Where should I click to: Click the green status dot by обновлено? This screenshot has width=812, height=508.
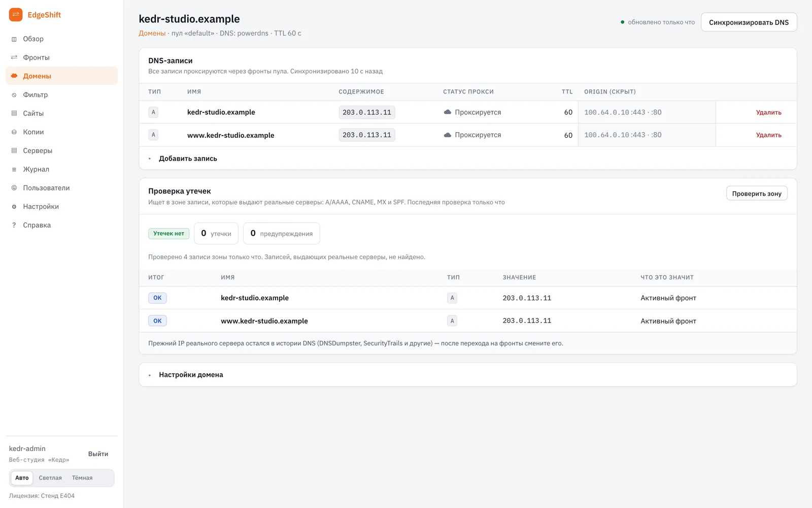[x=623, y=22]
